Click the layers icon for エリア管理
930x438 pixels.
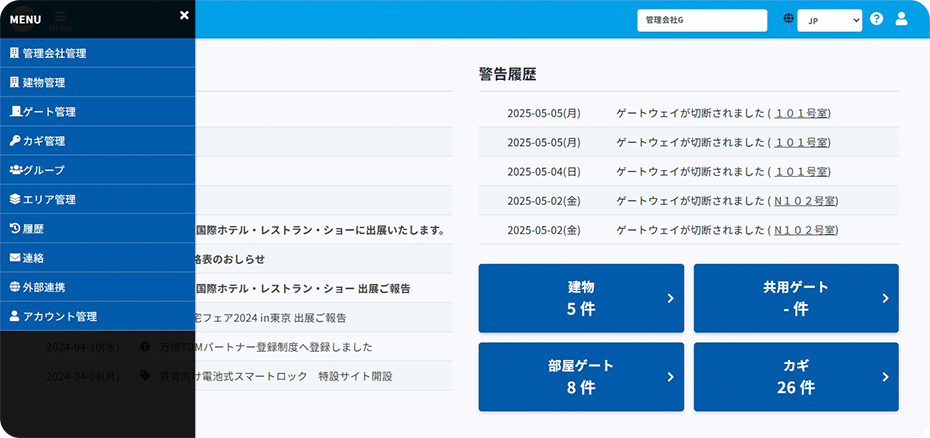coord(15,199)
